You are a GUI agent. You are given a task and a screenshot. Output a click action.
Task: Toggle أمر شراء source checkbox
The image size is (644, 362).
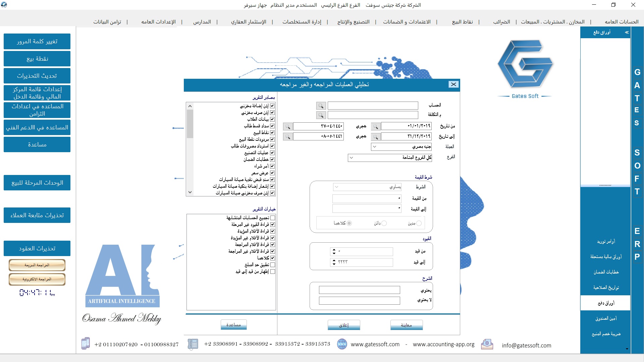(x=272, y=166)
